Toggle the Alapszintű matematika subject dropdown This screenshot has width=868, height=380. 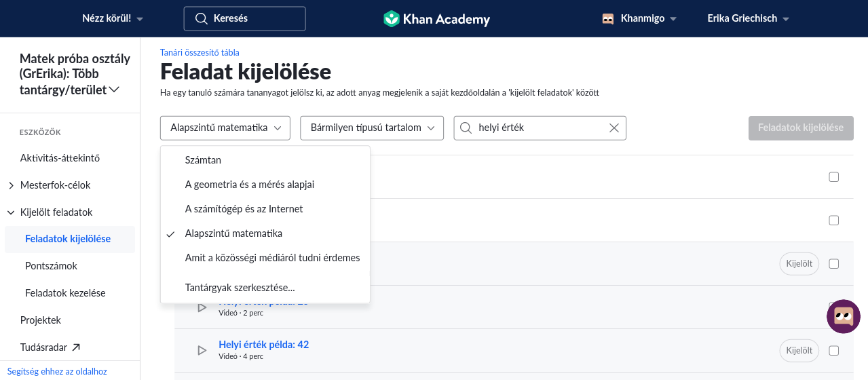point(225,128)
